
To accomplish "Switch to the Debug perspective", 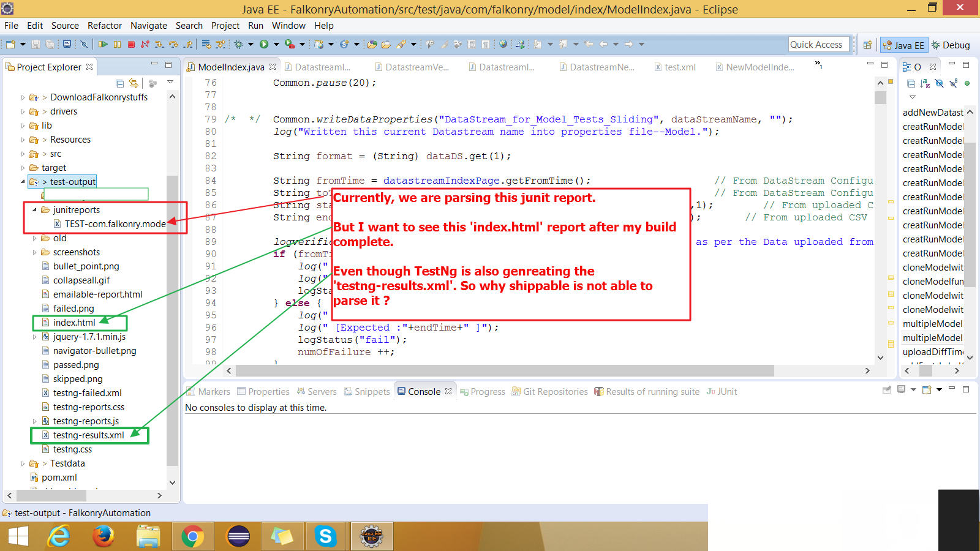I will coord(951,45).
